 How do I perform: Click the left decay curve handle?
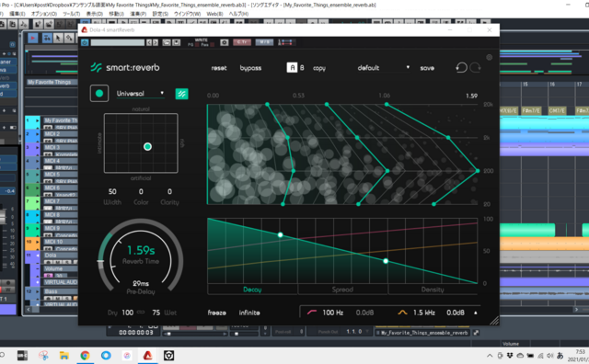280,235
